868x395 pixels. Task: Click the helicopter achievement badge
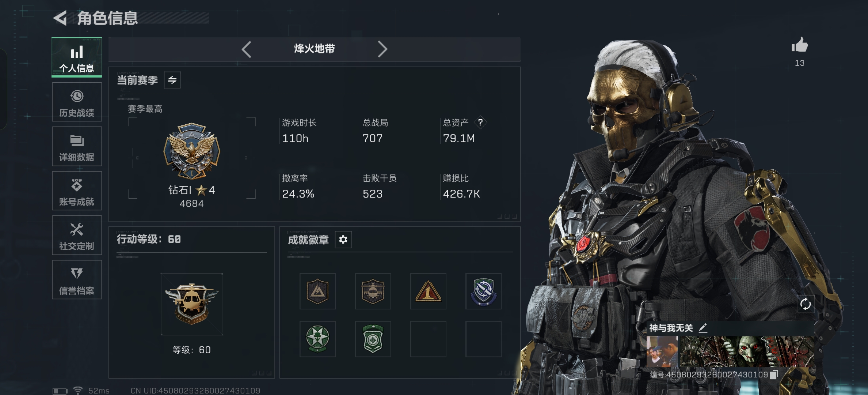click(373, 291)
